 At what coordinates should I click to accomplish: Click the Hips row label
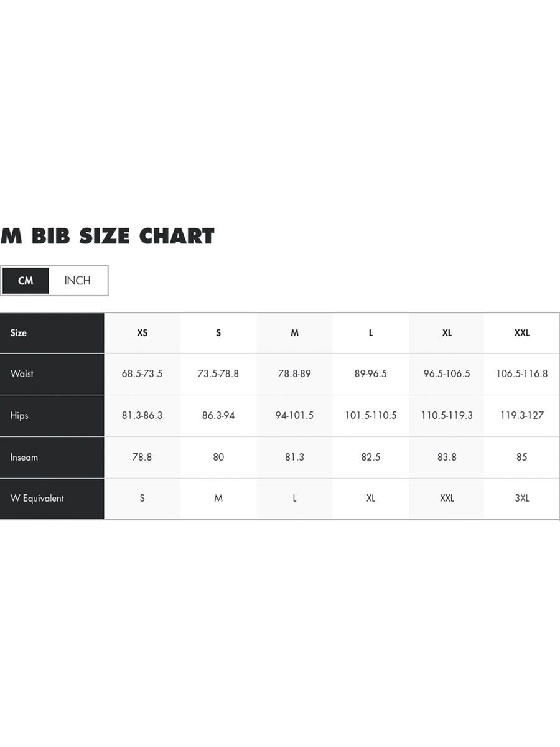(x=19, y=416)
